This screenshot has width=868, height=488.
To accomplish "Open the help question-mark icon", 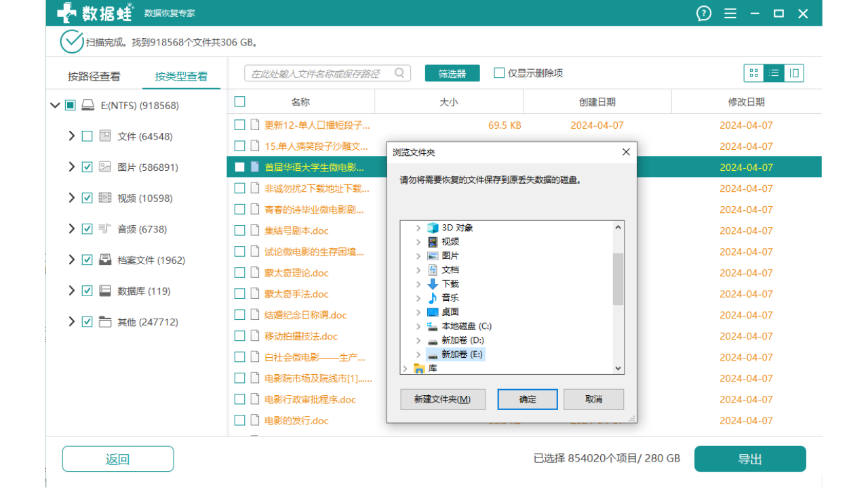I will [703, 13].
